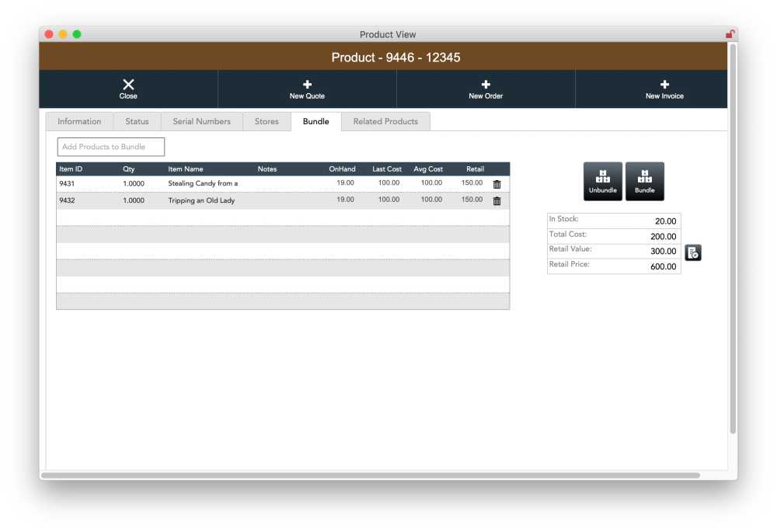Open the Serial Numbers tab

tap(202, 121)
